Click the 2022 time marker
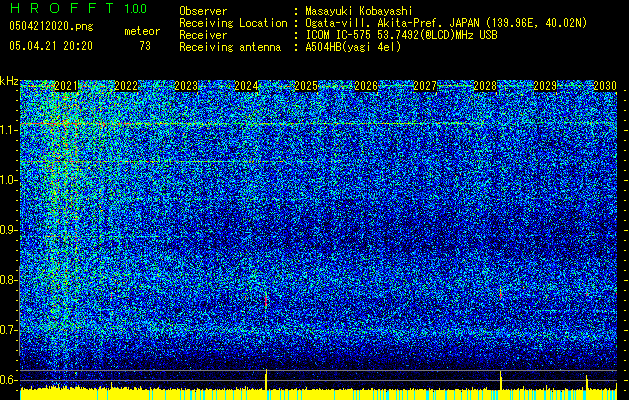The width and height of the screenshot is (629, 400). (126, 86)
